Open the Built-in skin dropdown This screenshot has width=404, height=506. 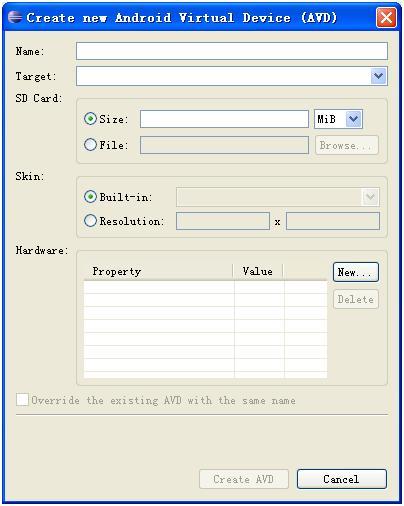pos(370,197)
